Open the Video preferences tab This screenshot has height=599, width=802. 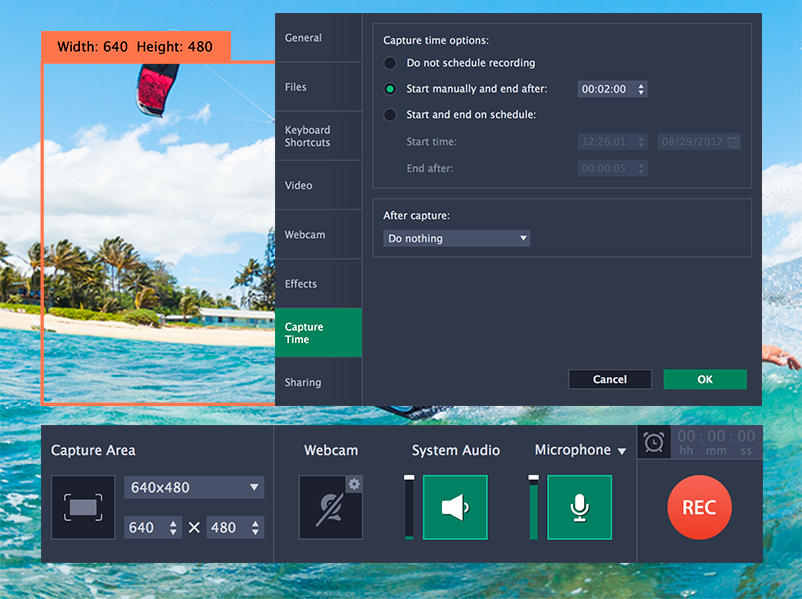coord(318,185)
